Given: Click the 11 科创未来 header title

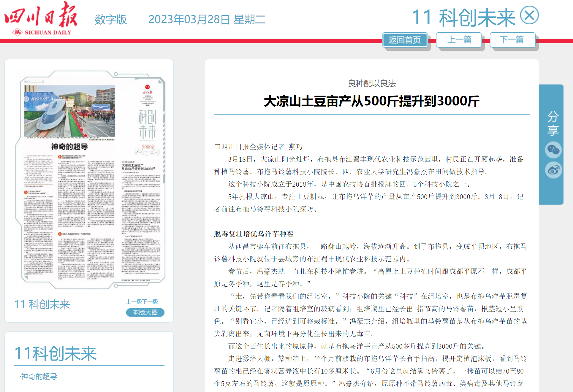Looking at the screenshot, I should (463, 18).
